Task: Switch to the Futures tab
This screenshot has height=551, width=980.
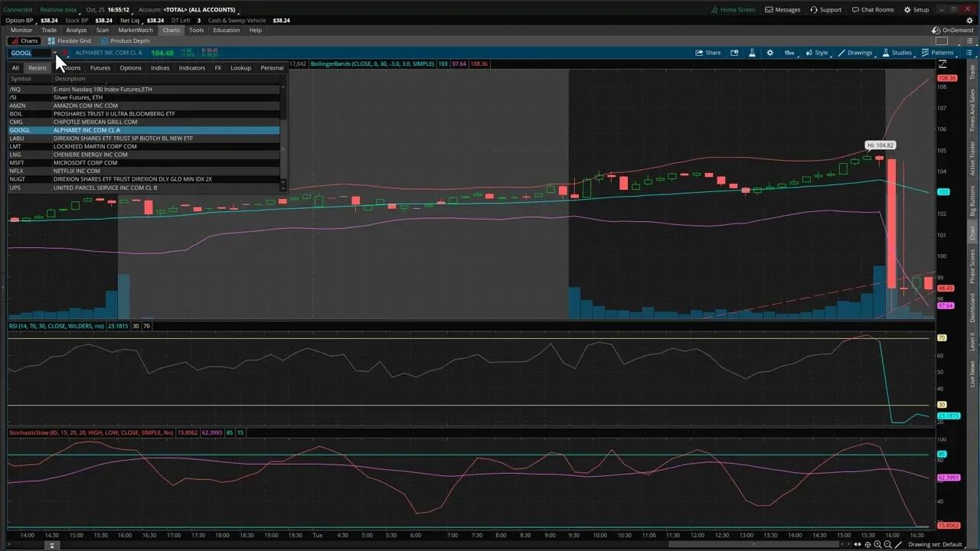Action: click(x=100, y=67)
